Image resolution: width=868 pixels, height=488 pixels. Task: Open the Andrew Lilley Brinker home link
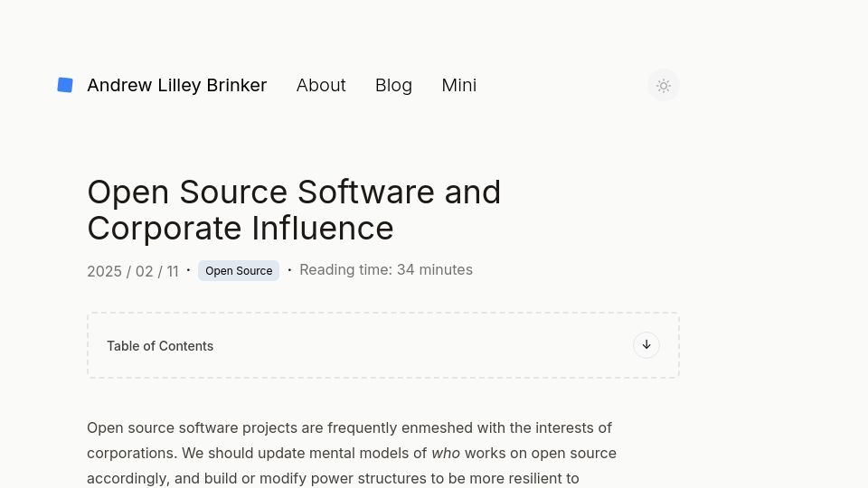pos(176,85)
